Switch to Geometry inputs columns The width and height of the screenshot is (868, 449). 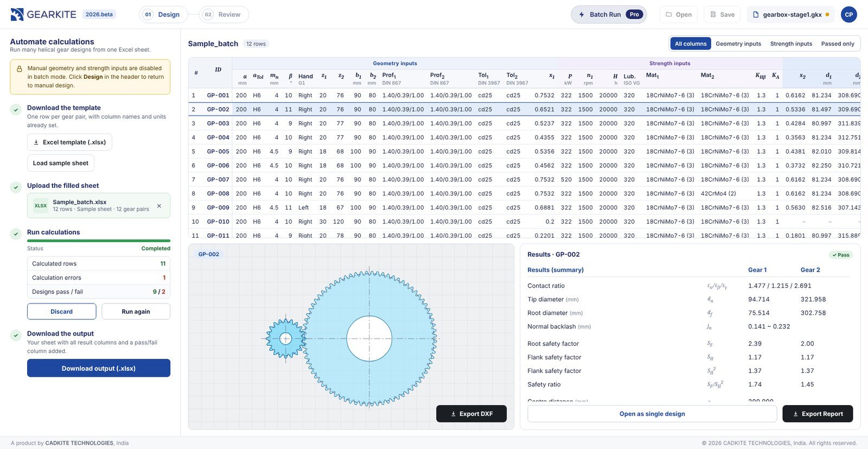(x=738, y=44)
